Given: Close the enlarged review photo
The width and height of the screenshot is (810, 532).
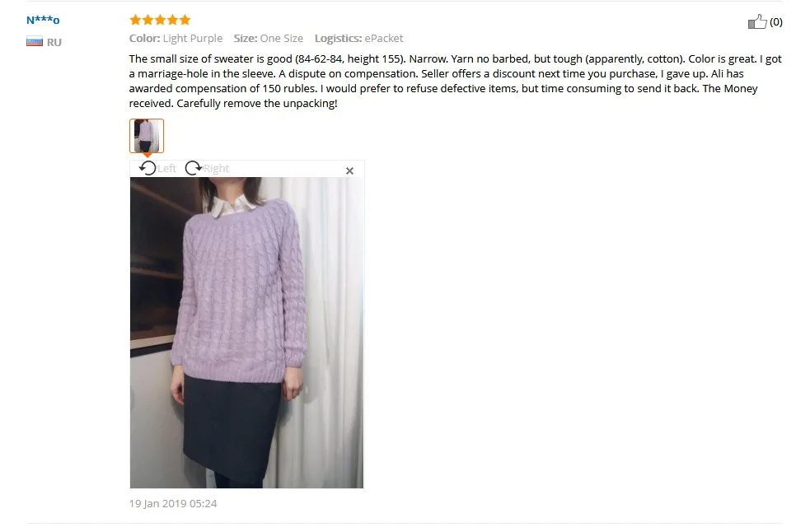Looking at the screenshot, I should (349, 171).
